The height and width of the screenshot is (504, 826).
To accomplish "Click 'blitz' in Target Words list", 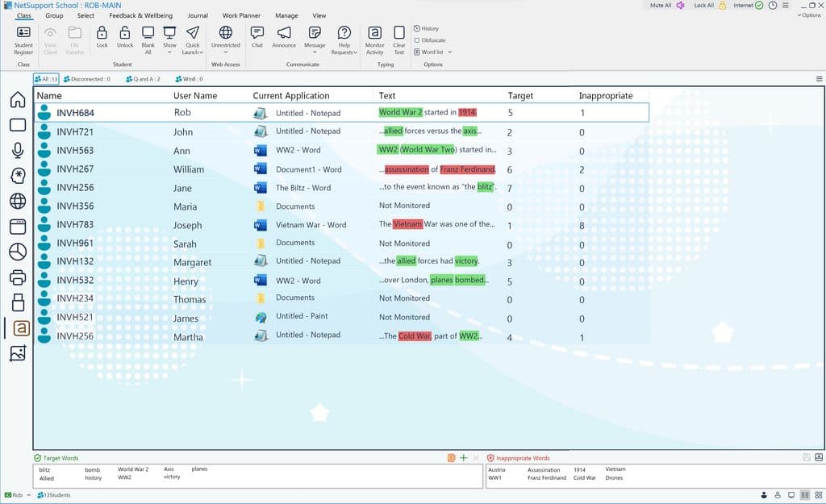I will pyautogui.click(x=45, y=470).
